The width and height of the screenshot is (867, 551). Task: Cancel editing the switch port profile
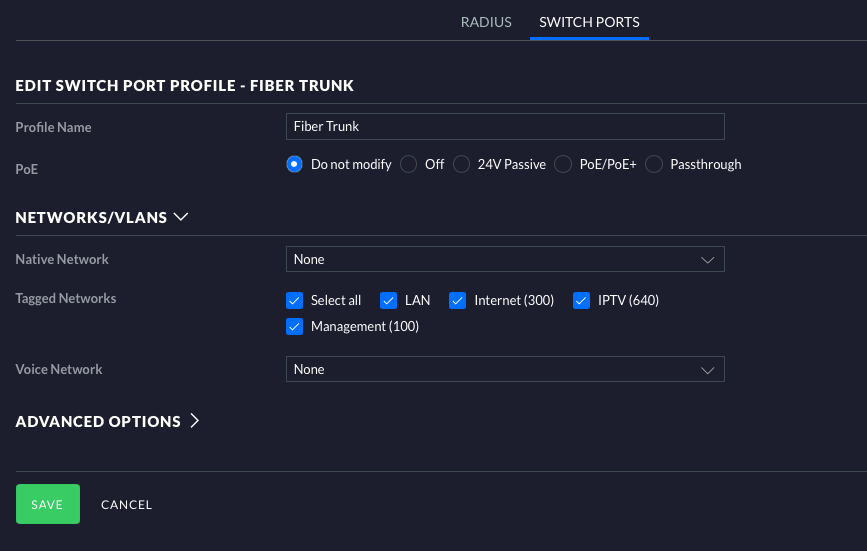[127, 505]
